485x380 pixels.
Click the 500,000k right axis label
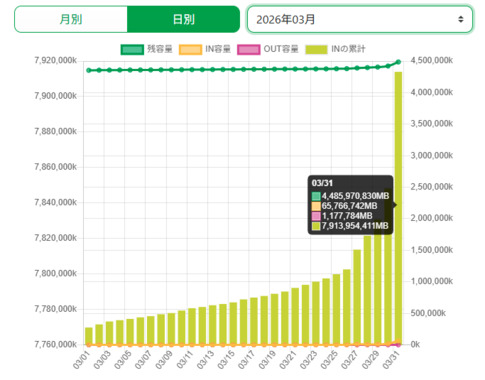click(x=428, y=313)
